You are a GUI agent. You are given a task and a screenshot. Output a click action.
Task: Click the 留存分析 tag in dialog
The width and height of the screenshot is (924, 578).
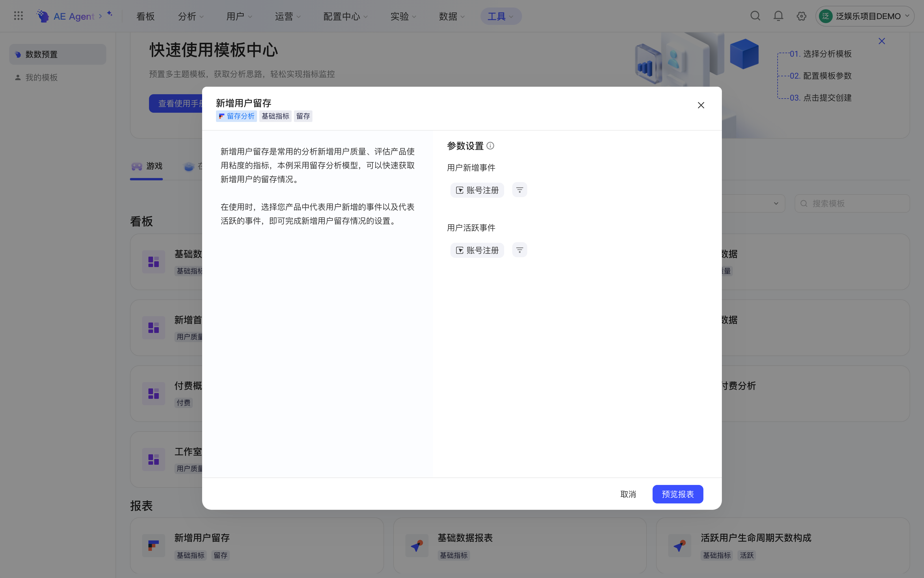point(236,116)
